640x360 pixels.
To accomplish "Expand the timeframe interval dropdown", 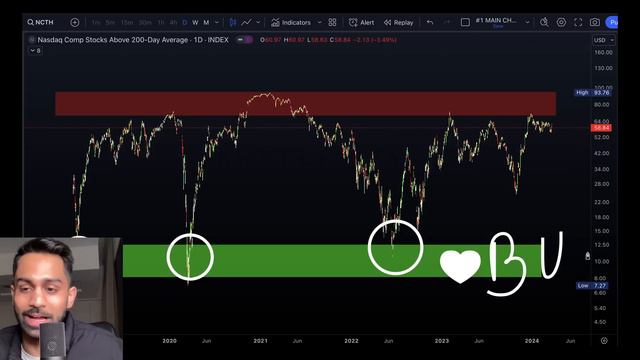I will tap(217, 22).
